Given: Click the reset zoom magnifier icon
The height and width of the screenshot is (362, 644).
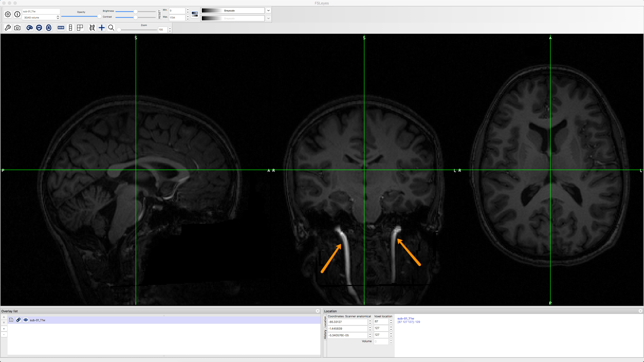Looking at the screenshot, I should pos(111,28).
